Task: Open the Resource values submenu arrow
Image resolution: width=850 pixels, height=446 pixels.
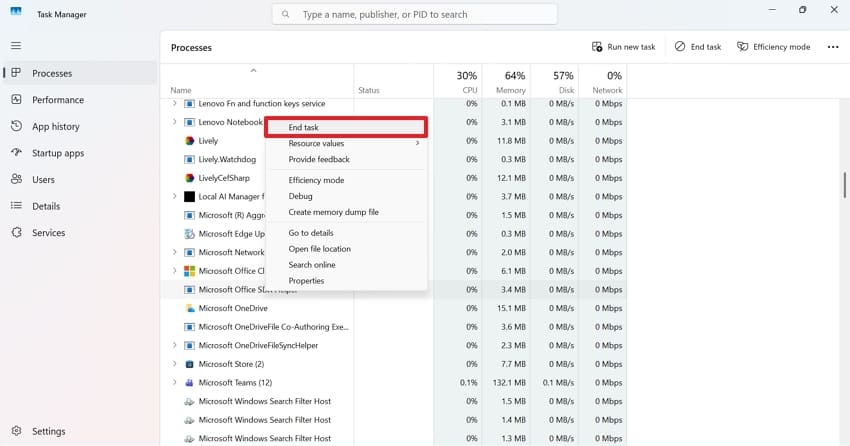Action: (x=417, y=143)
